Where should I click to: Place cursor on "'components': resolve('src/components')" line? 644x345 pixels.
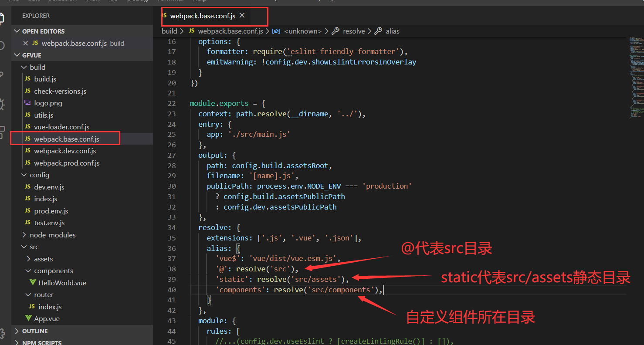pos(299,290)
